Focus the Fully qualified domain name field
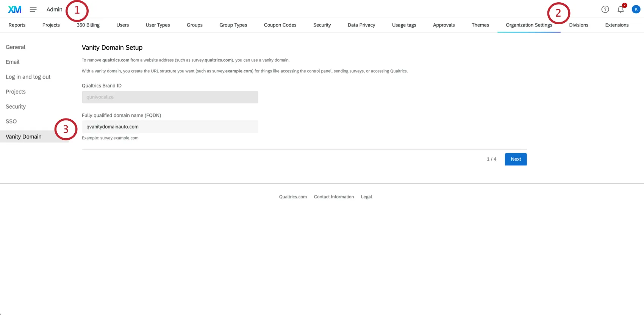This screenshot has width=644, height=315. [170, 127]
